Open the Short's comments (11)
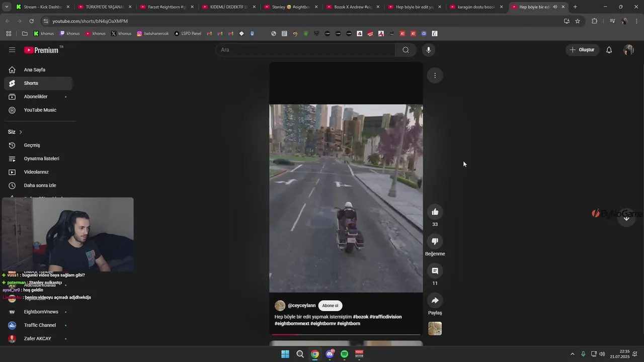644x362 pixels. coord(435,271)
